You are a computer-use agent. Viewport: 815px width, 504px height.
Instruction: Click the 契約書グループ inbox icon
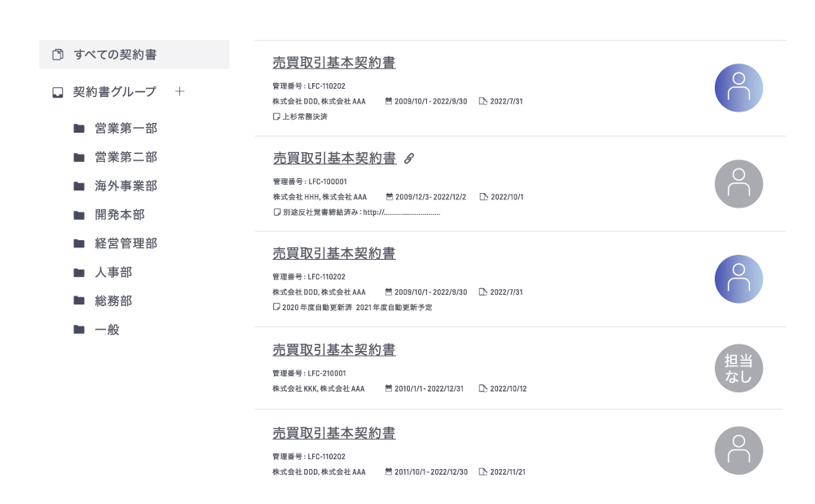point(58,93)
